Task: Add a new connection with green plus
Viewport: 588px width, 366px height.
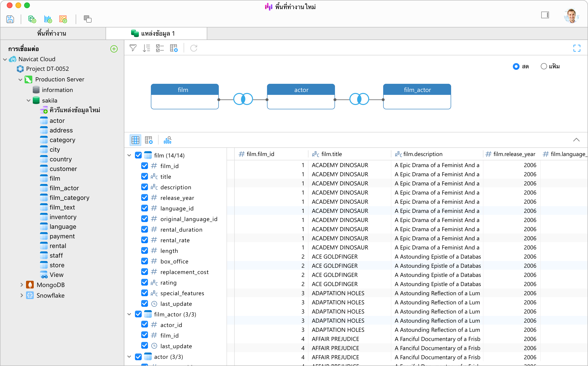Action: point(114,49)
